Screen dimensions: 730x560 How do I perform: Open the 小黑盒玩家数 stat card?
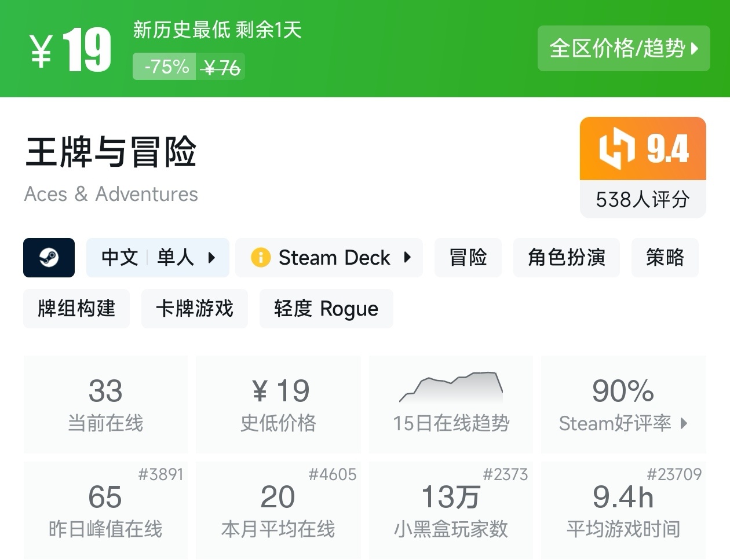pyautogui.click(x=451, y=510)
